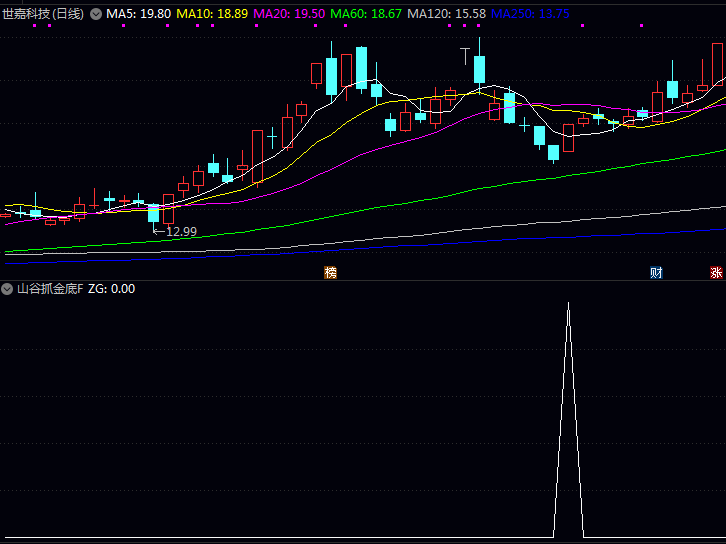The image size is (726, 544).
Task: Click the MA120 average label
Action: pos(447,14)
